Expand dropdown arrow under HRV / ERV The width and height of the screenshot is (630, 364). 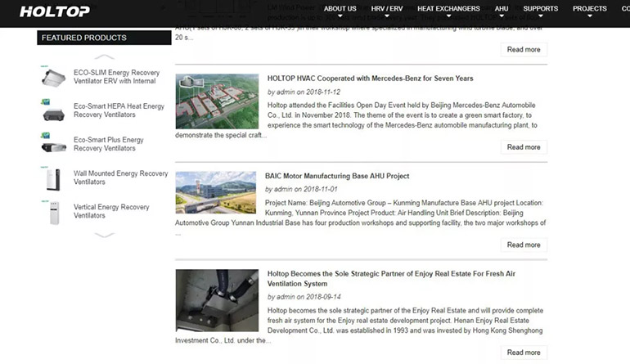(387, 16)
